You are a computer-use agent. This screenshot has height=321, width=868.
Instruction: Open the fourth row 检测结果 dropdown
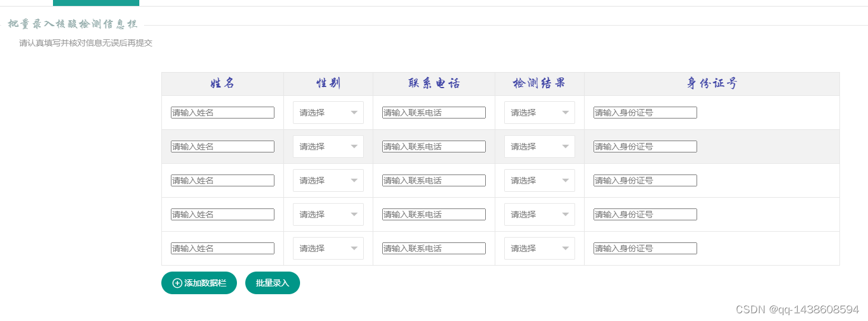(x=539, y=214)
